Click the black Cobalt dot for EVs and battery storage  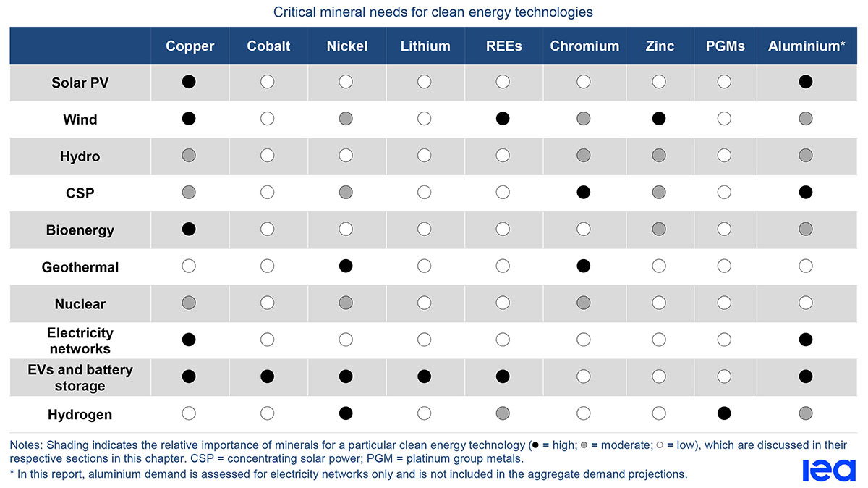coord(268,376)
